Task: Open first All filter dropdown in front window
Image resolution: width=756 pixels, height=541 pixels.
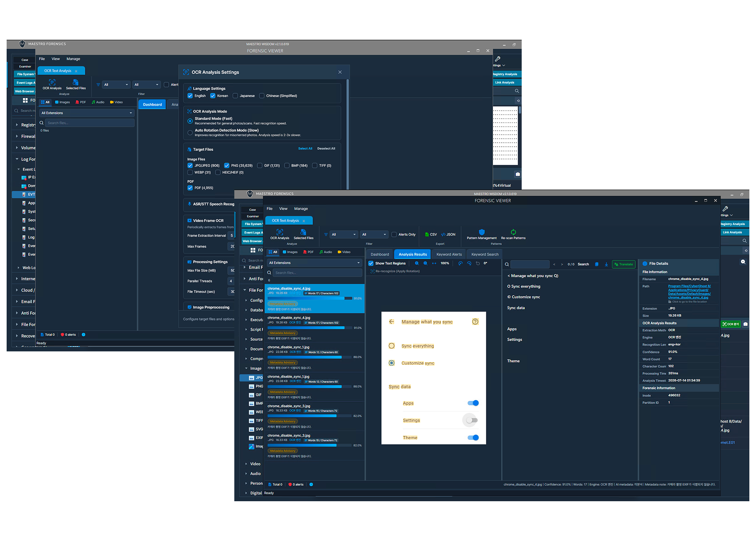Action: (344, 235)
